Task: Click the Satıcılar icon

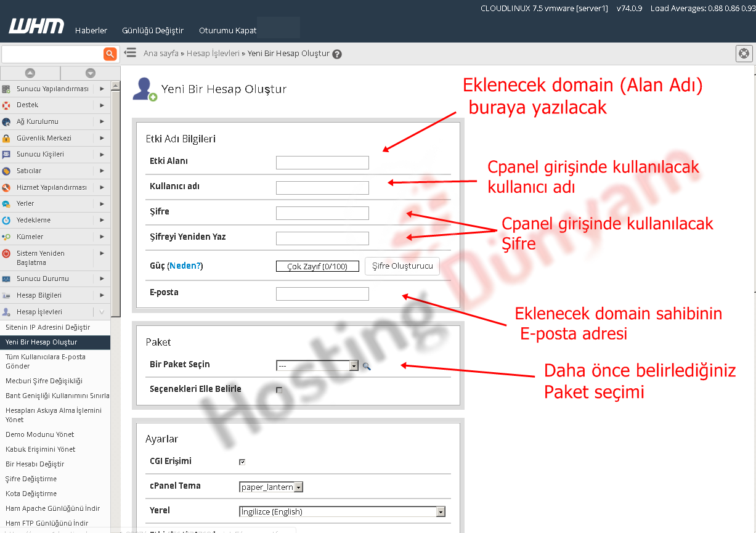Action: pyautogui.click(x=6, y=171)
